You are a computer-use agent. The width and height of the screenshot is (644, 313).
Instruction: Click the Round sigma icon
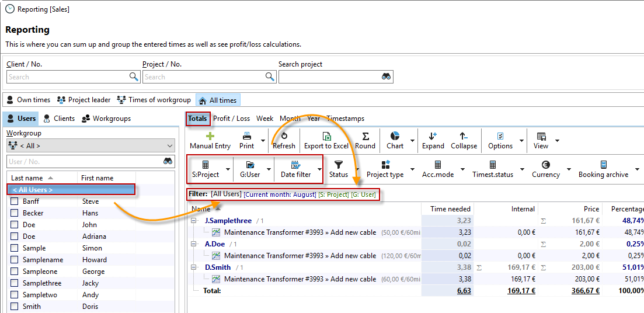point(365,135)
